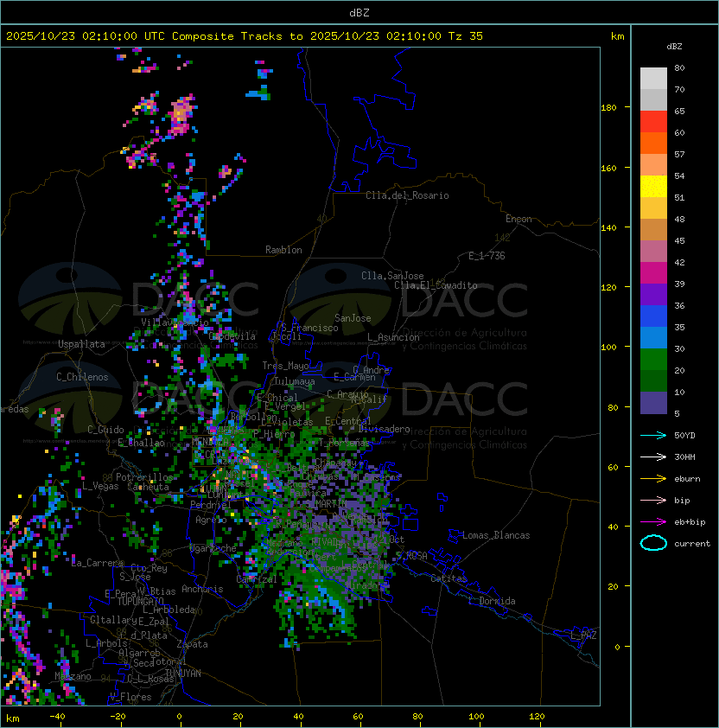Click the 'eb+bip' legend label
The width and height of the screenshot is (719, 728).
pyautogui.click(x=690, y=522)
